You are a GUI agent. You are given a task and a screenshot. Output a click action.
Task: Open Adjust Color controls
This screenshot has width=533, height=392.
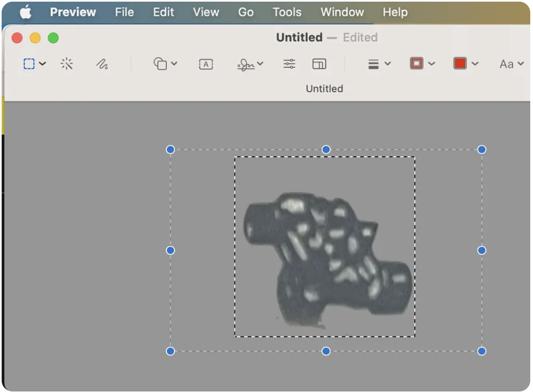pos(289,64)
